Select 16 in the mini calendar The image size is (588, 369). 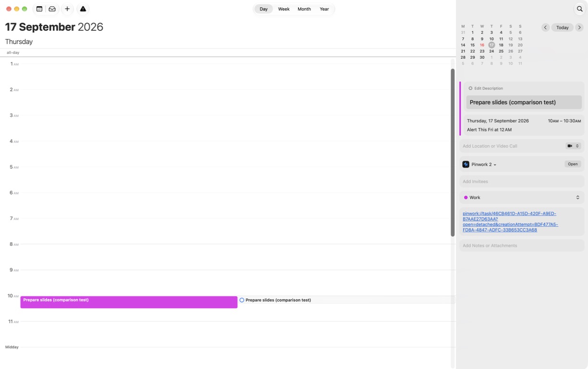click(x=482, y=45)
